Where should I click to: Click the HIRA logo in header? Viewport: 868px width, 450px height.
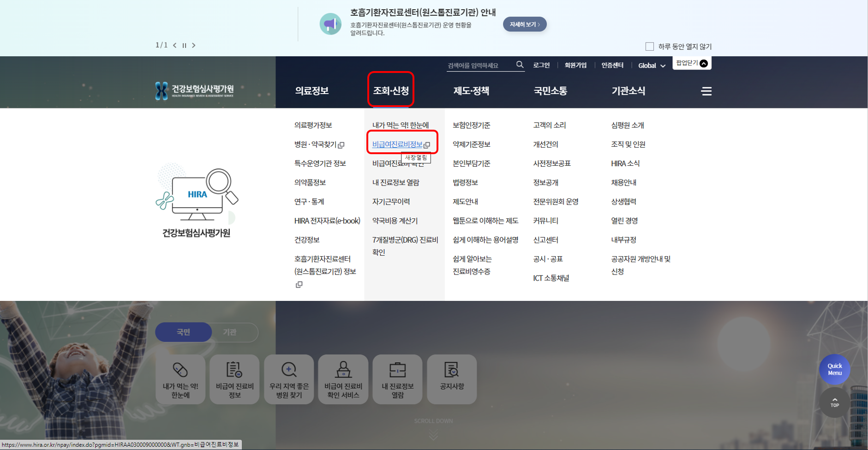[x=194, y=90]
